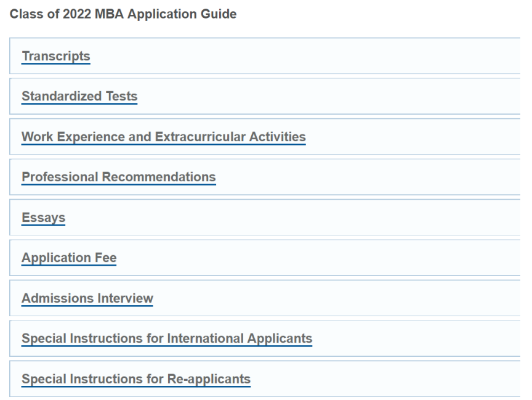Open Work Experience and Extracurricular Activities link
532x400 pixels.
163,137
